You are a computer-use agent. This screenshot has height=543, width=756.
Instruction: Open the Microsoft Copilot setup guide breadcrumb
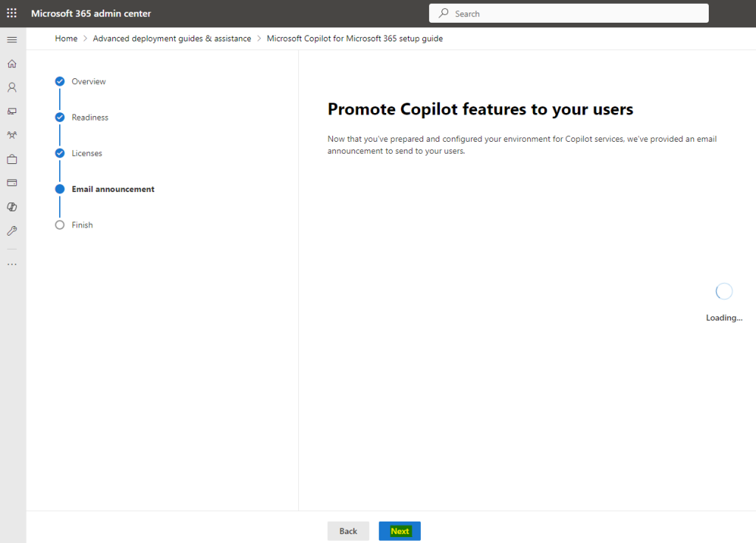(354, 38)
